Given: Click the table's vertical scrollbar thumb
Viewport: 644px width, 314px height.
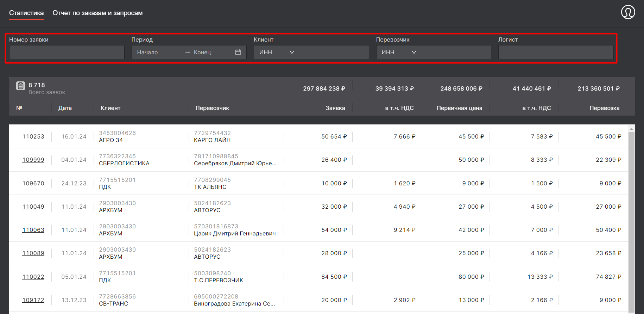Looking at the screenshot, I should coord(631,222).
